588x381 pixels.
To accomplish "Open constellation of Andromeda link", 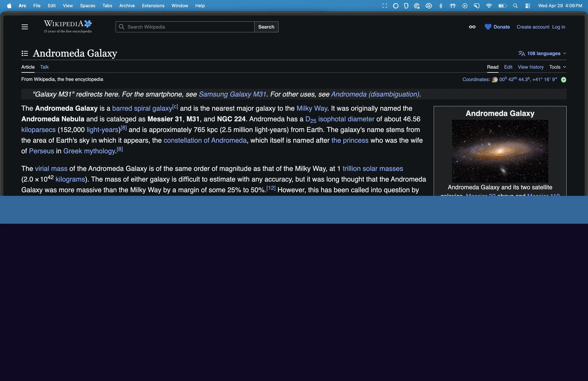I will pyautogui.click(x=205, y=140).
